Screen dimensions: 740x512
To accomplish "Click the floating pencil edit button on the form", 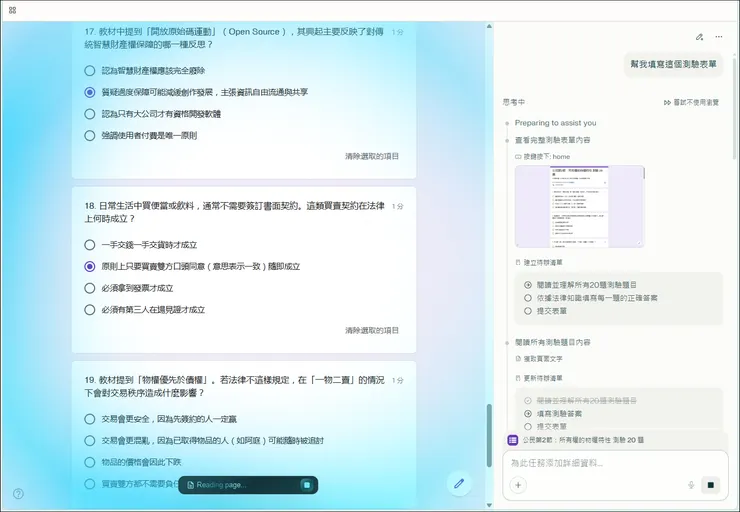I will click(x=459, y=483).
